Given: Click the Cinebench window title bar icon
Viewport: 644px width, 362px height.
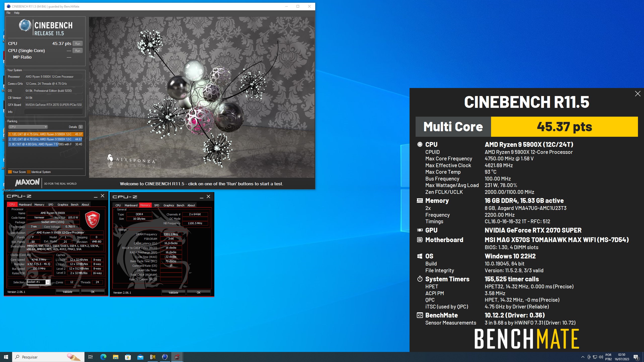Looking at the screenshot, I should pos(9,6).
